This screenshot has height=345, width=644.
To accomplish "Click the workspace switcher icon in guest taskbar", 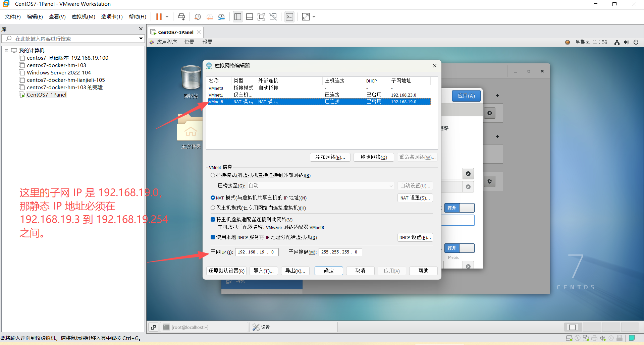I will 153,327.
